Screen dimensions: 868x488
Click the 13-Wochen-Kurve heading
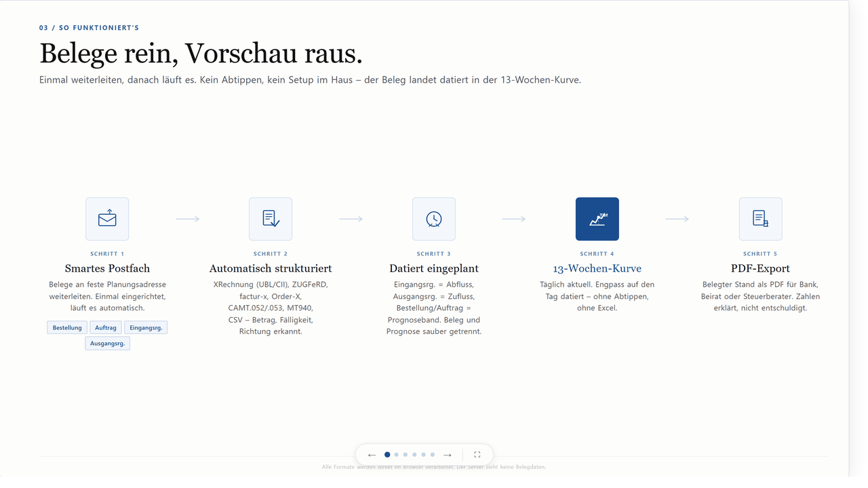[x=597, y=268]
